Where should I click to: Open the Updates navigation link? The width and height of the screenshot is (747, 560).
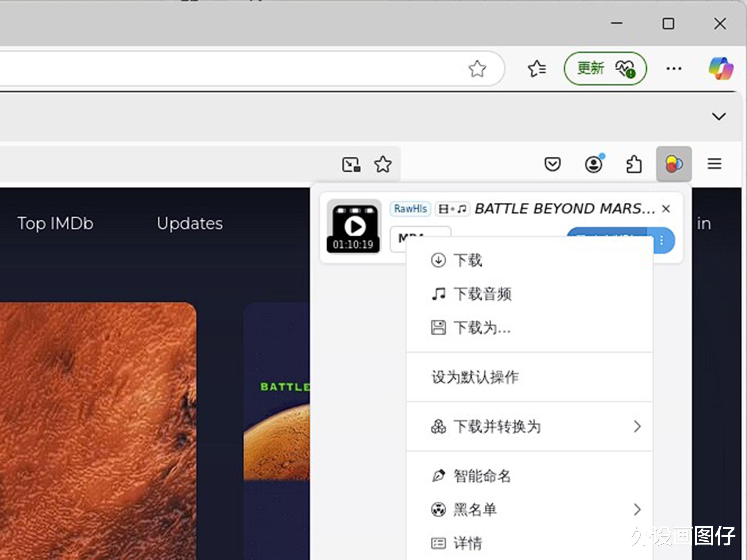pyautogui.click(x=190, y=223)
